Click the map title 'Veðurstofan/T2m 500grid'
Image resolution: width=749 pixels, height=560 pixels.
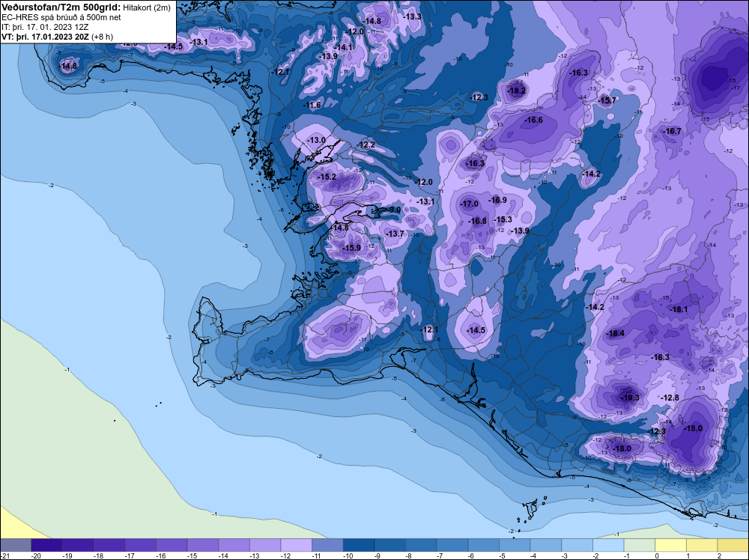[x=60, y=7]
